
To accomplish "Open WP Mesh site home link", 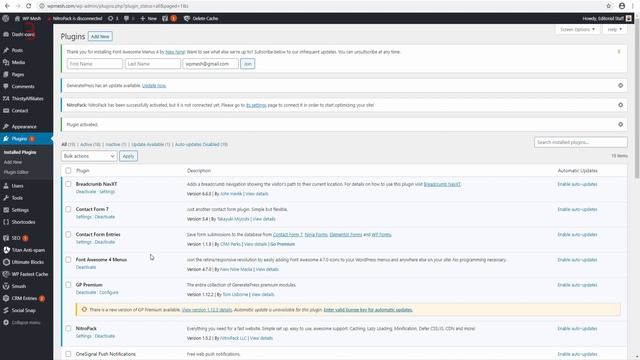I will tap(28, 18).
